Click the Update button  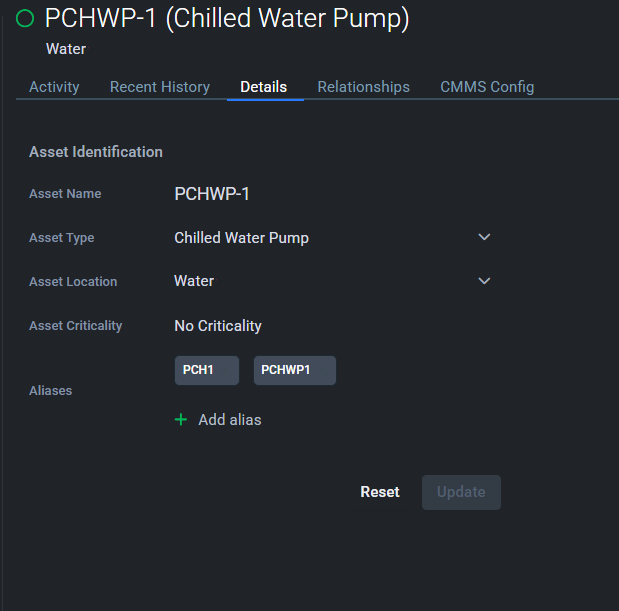461,492
